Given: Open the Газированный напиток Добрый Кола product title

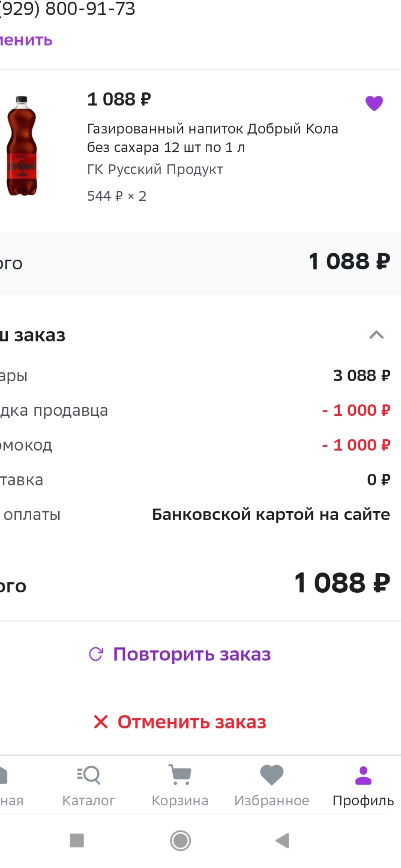Looking at the screenshot, I should 212,138.
